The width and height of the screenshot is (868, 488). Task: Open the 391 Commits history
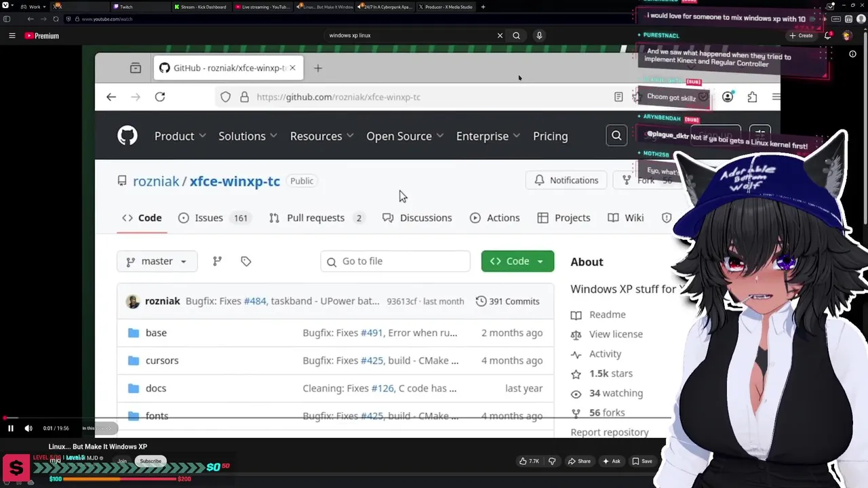click(508, 301)
